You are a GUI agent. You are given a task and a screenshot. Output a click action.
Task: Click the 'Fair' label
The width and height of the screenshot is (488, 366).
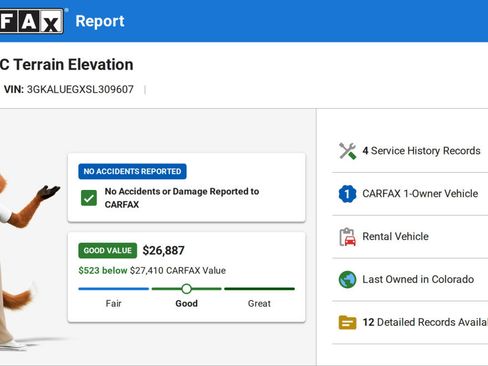[x=113, y=303]
